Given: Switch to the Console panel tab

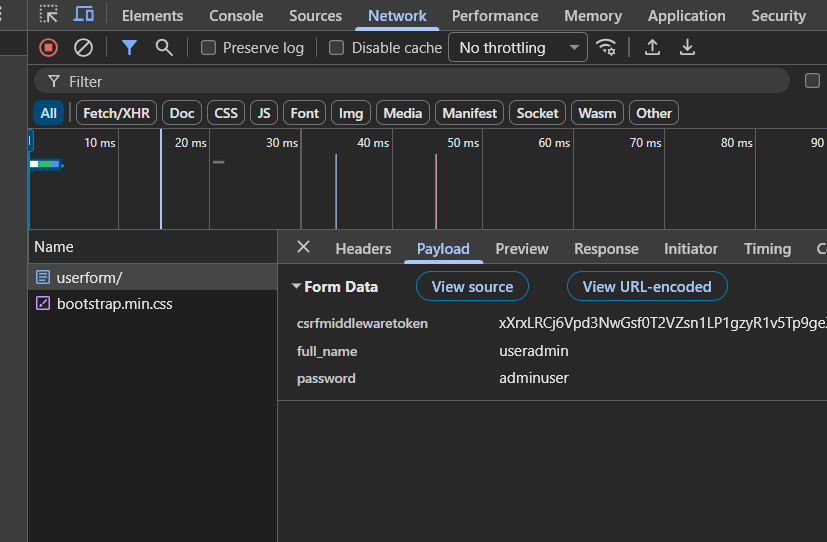Looking at the screenshot, I should [x=236, y=16].
